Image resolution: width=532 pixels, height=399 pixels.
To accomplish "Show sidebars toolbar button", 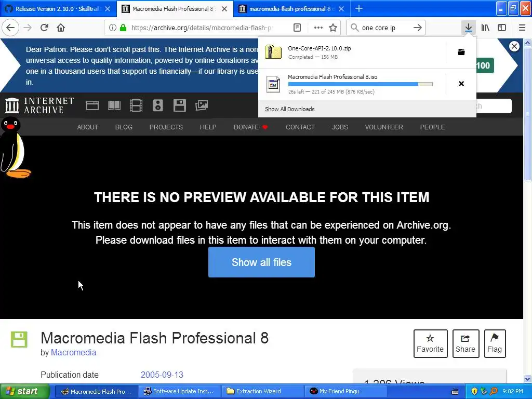I will (x=502, y=28).
